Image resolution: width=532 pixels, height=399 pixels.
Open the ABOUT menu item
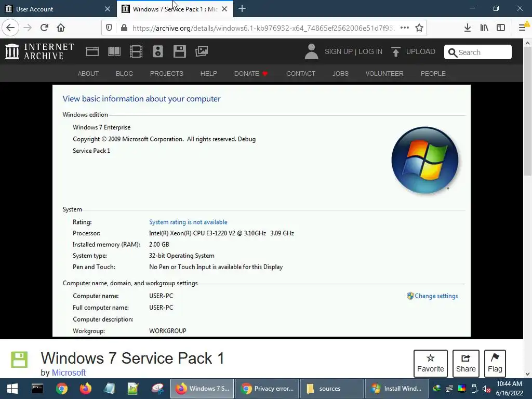point(88,74)
